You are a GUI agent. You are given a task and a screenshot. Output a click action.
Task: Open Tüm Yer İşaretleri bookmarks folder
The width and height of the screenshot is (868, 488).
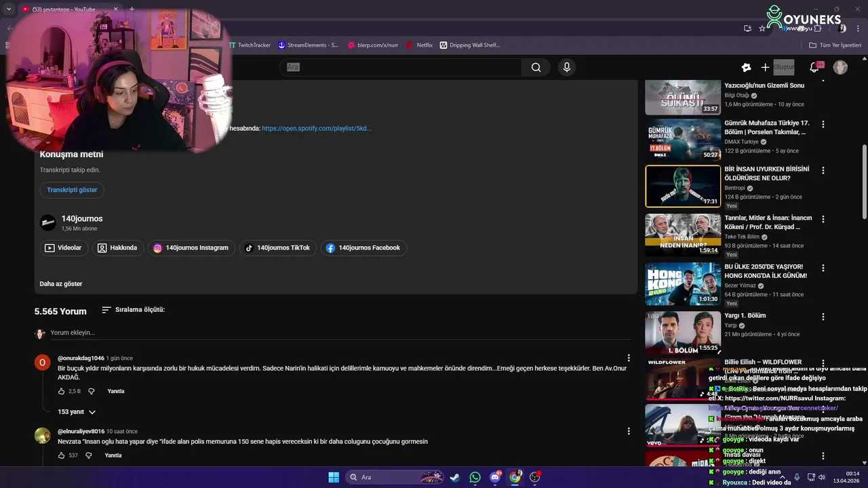(835, 45)
